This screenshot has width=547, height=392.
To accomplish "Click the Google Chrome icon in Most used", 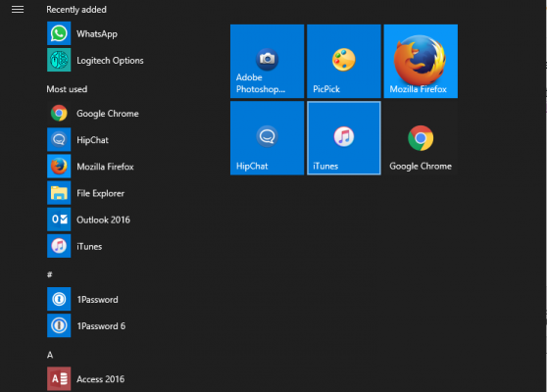I will tap(59, 113).
